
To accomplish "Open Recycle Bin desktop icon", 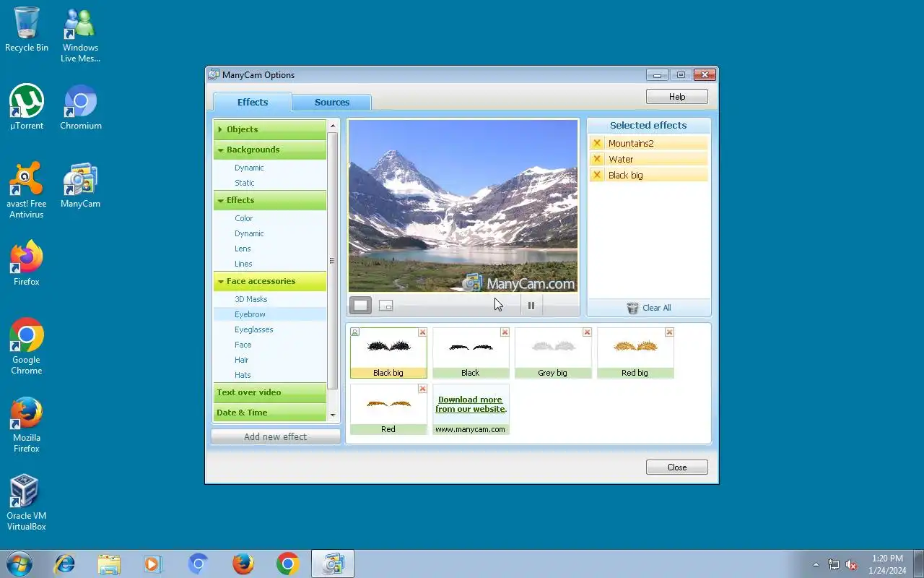I will (x=27, y=30).
